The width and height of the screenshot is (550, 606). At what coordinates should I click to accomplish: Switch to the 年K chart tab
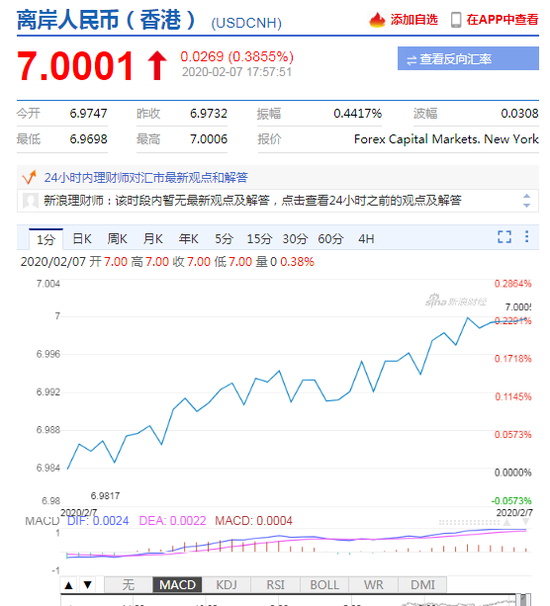pyautogui.click(x=189, y=239)
